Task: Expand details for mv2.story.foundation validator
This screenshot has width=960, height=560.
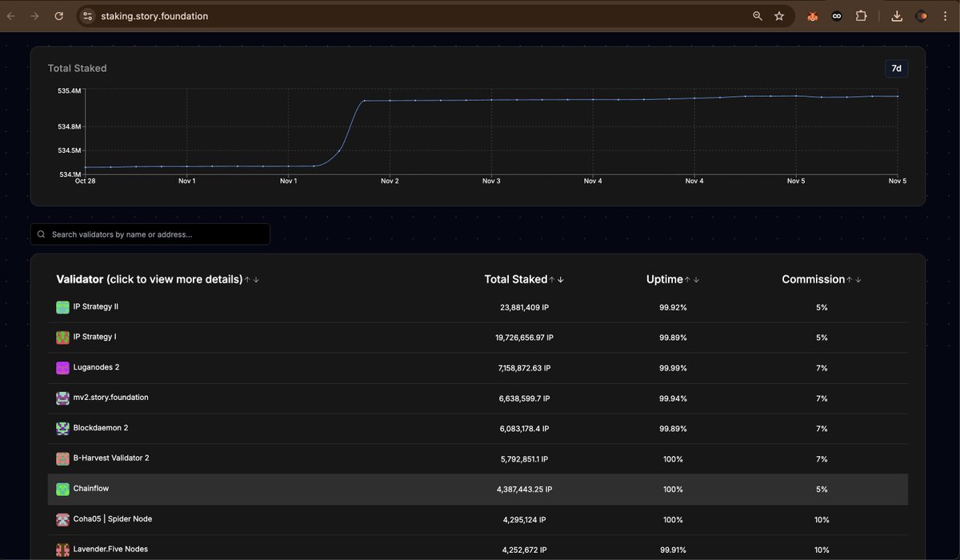Action: tap(110, 397)
